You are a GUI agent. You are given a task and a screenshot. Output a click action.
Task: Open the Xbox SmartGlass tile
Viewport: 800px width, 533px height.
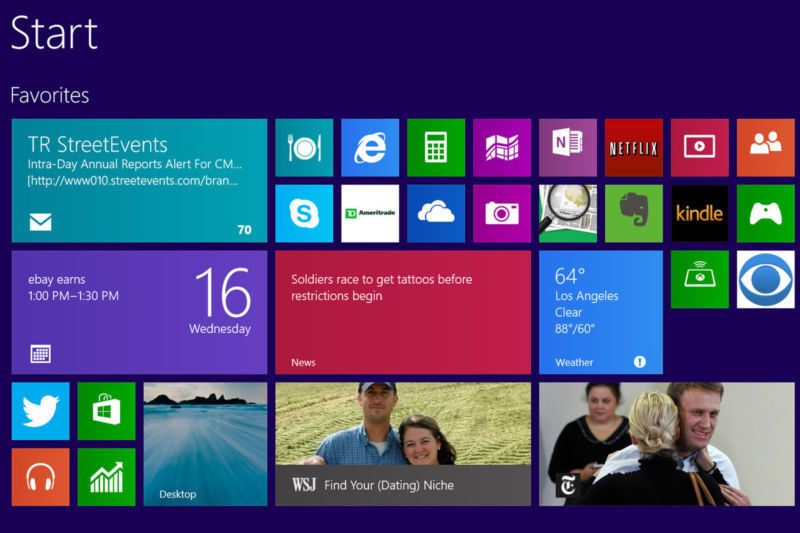[x=699, y=279]
